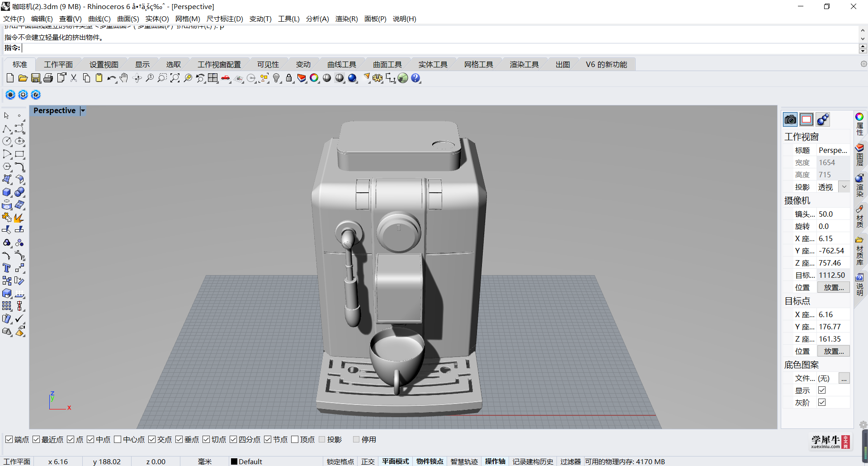This screenshot has width=868, height=466.
Task: Paste using the clipboard icon
Action: click(99, 78)
